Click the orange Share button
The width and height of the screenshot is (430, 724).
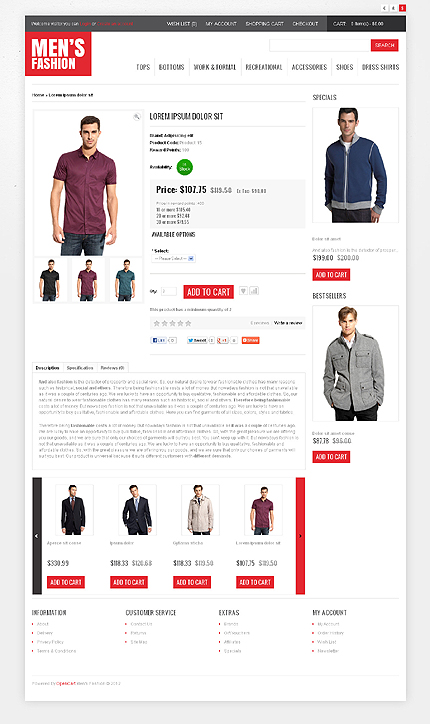point(251,340)
